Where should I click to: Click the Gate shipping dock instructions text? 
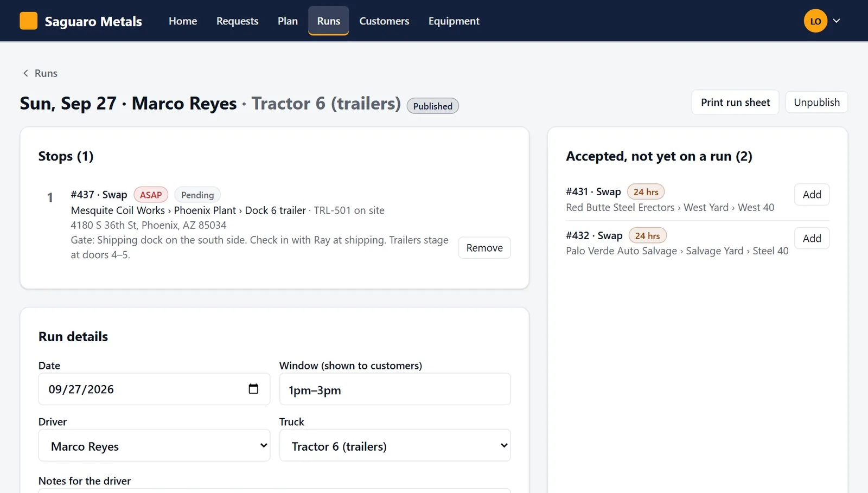(260, 247)
